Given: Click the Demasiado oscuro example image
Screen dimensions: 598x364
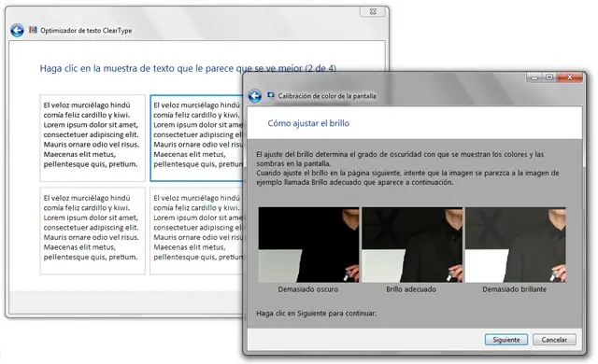Looking at the screenshot, I should tap(308, 245).
